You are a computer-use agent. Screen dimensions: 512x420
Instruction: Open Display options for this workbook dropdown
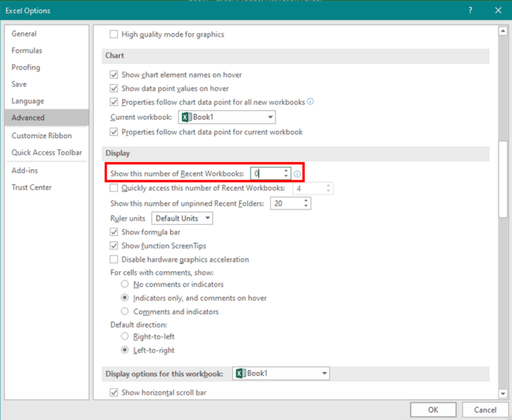(281, 373)
